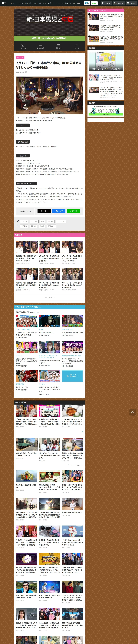Open アニメ menu item
The height and width of the screenshot is (644, 138).
[58, 3]
